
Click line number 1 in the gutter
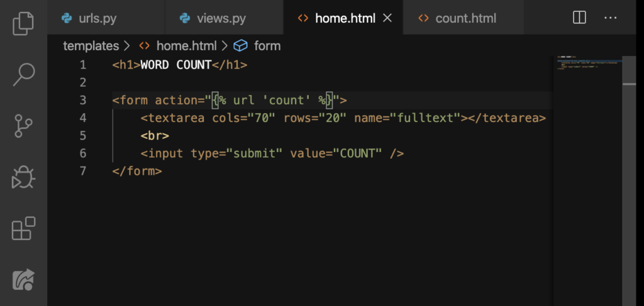[x=83, y=65]
